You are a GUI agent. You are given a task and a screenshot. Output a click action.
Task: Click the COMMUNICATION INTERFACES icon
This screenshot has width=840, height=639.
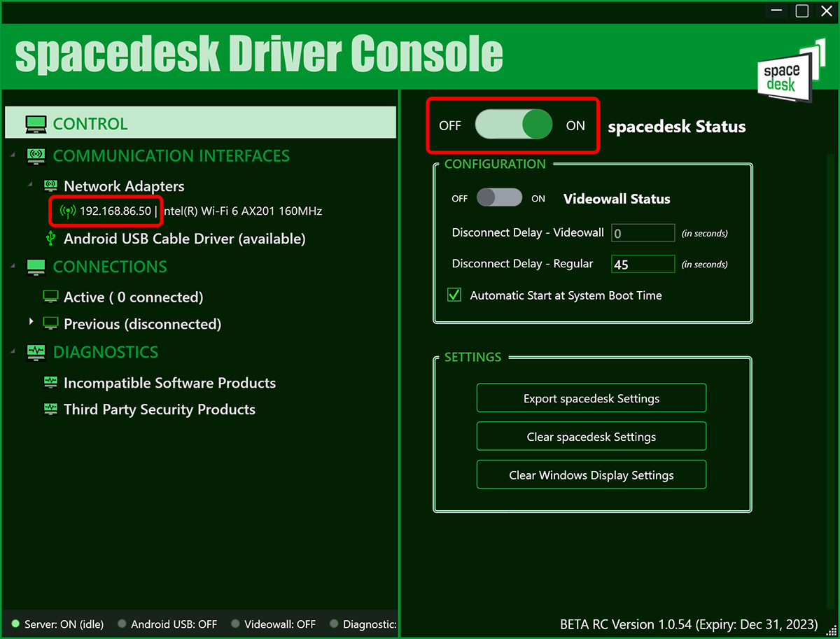pos(36,156)
